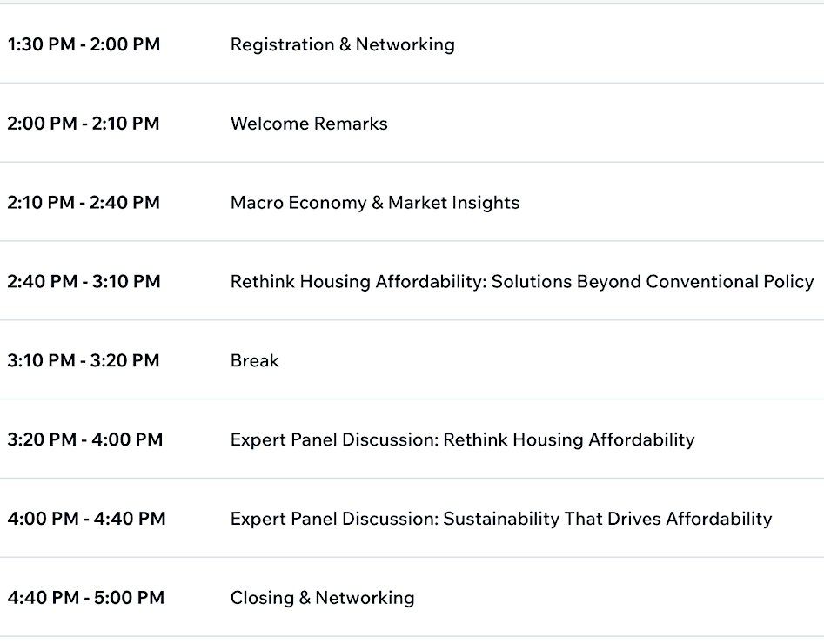Click the 3:20 PM - 4:00 PM time slot
Viewport: 824px width, 644px height.
tap(84, 439)
